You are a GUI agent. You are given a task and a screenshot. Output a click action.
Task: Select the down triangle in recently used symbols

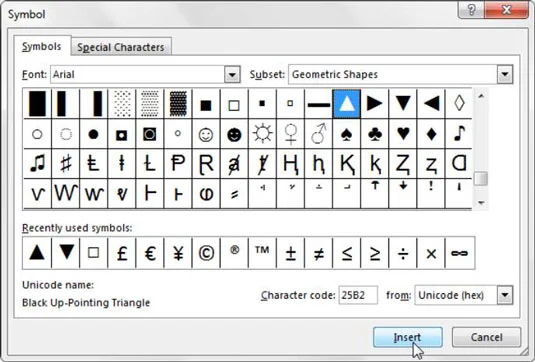pos(66,253)
